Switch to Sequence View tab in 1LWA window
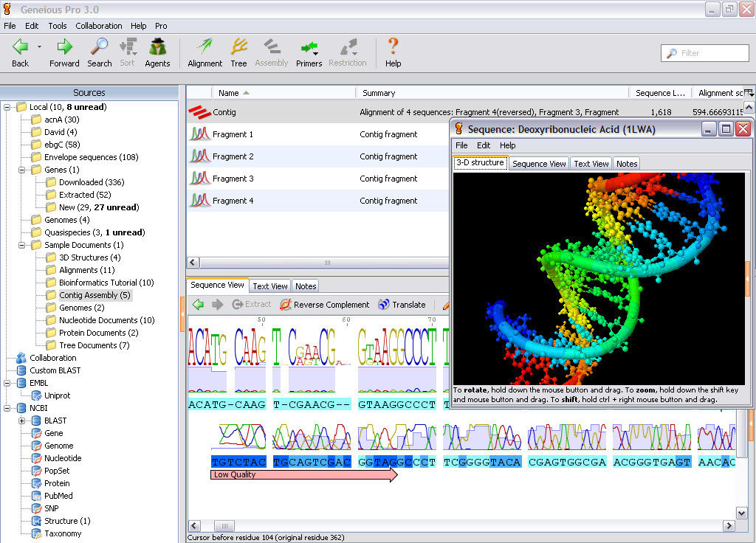This screenshot has width=756, height=543. coord(539,164)
